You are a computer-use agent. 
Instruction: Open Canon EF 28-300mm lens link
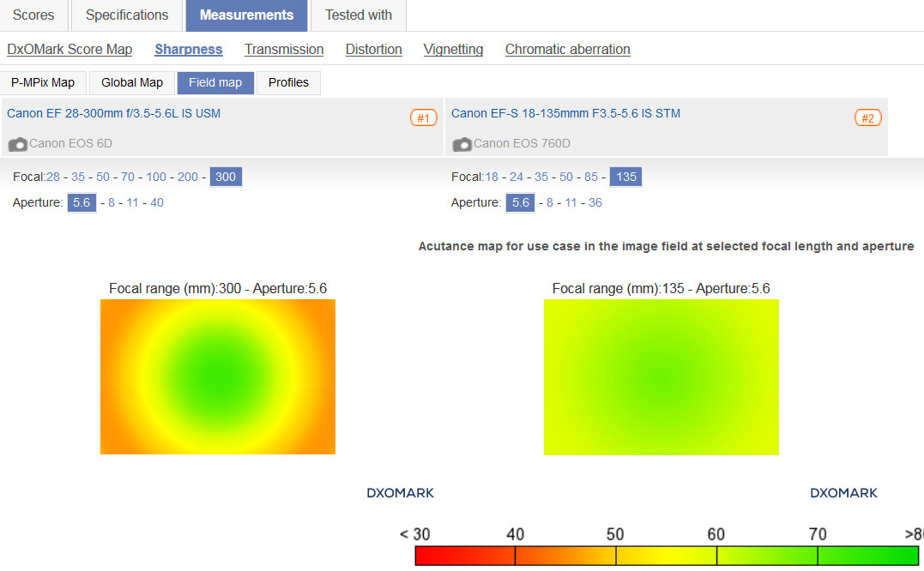[114, 113]
